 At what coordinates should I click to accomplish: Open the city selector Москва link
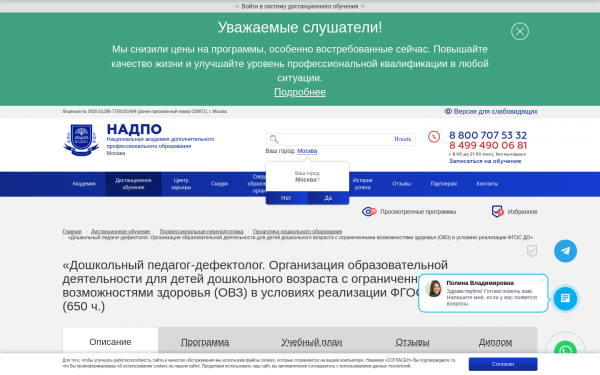pos(307,151)
